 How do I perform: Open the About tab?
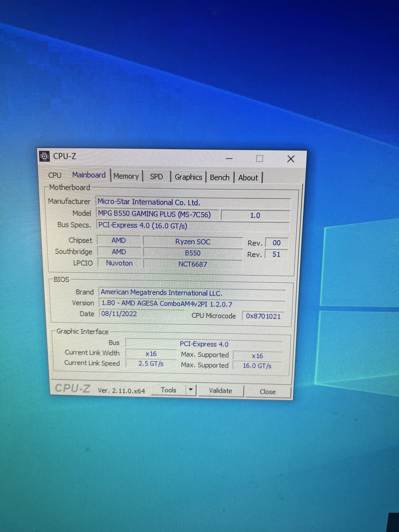point(248,178)
